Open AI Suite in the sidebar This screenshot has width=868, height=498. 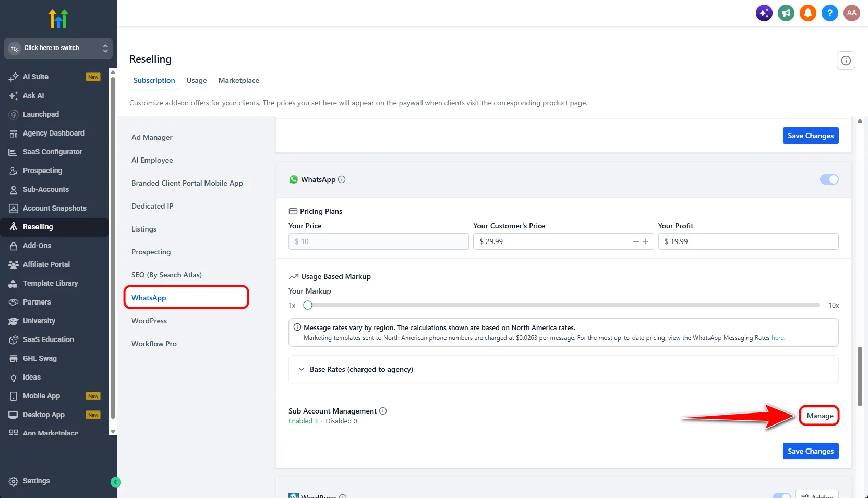pyautogui.click(x=54, y=77)
